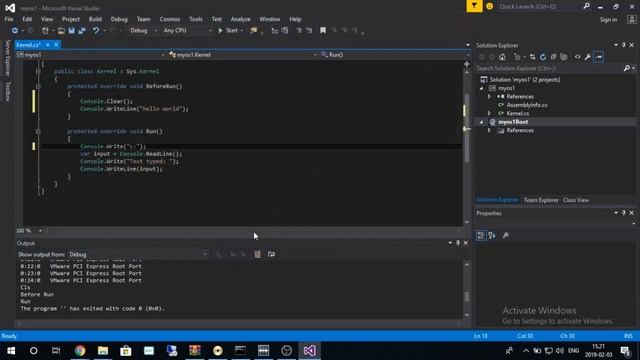This screenshot has width=640, height=360.
Task: Switch to the Team Explorer tab
Action: (541, 200)
